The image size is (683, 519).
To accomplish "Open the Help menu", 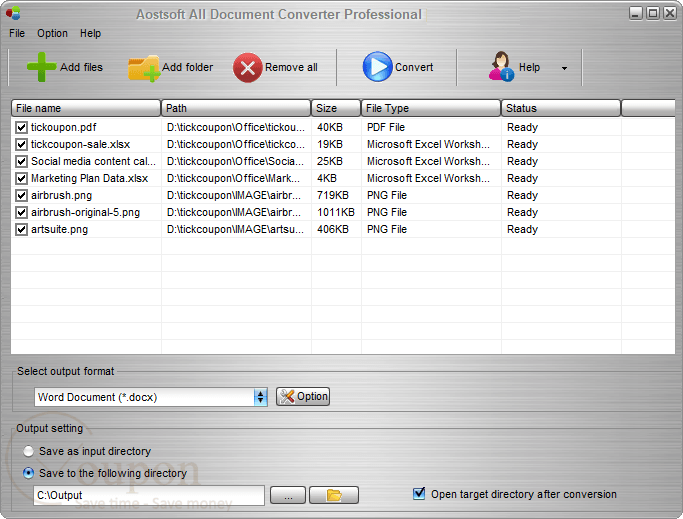I will [x=90, y=33].
